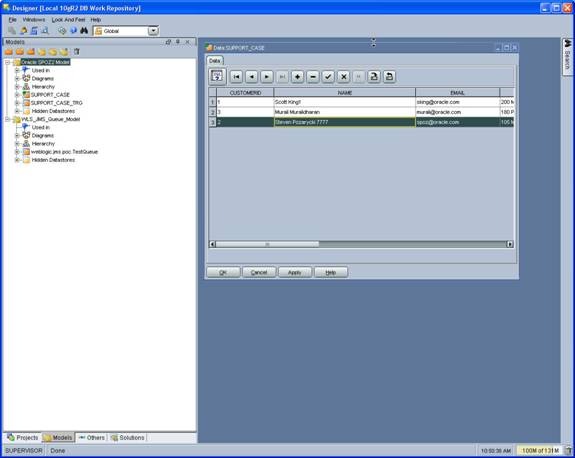Screen dimensions: 575x458
Task: Expand the SUPPORT_CASE_TRG datastore node
Action: [17, 103]
